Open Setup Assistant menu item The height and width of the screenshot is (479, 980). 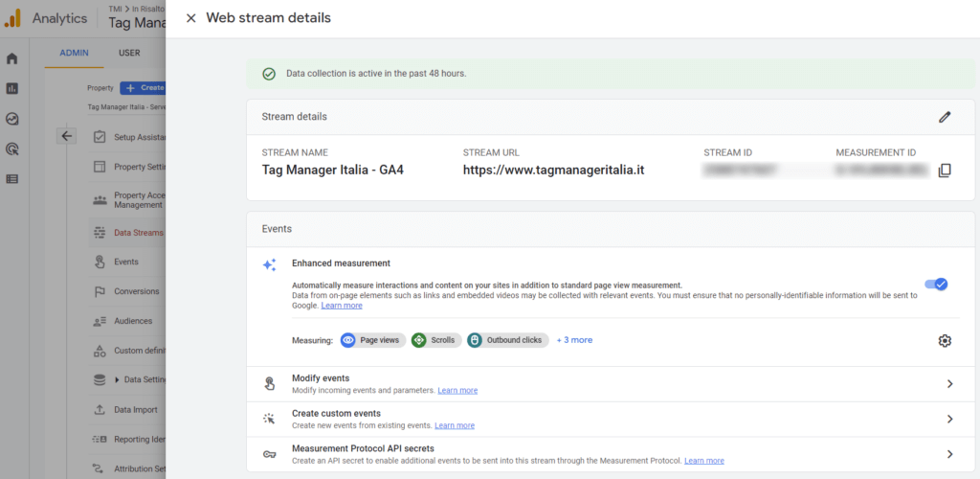click(x=127, y=137)
